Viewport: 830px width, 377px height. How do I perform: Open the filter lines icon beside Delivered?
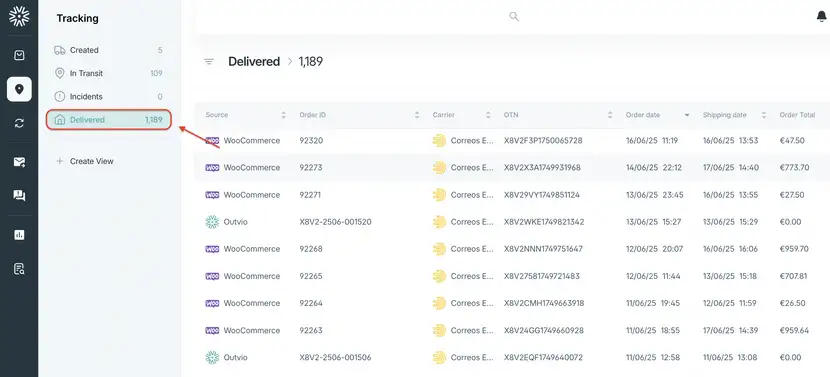tap(209, 61)
